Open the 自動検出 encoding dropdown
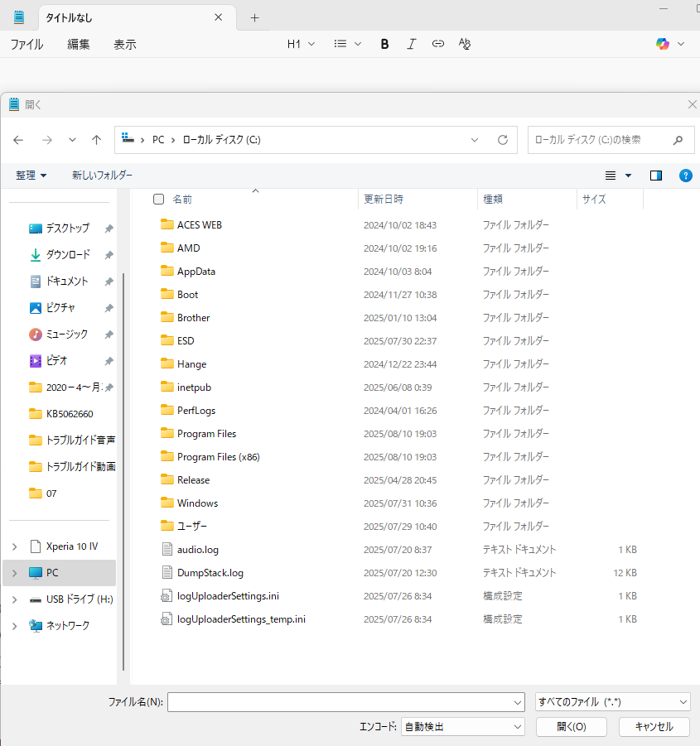Screen dimensions: 700x746 (x=462, y=726)
